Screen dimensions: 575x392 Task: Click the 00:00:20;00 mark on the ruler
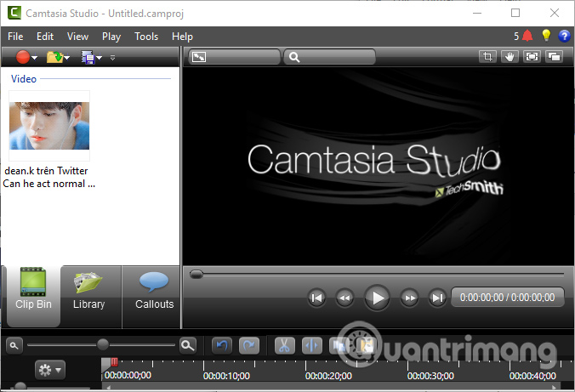(x=328, y=376)
